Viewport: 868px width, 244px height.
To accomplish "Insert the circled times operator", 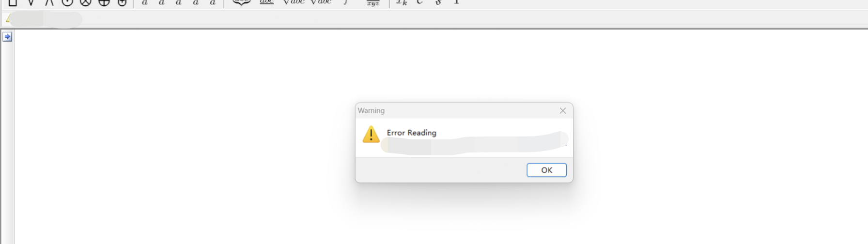I will [86, 2].
